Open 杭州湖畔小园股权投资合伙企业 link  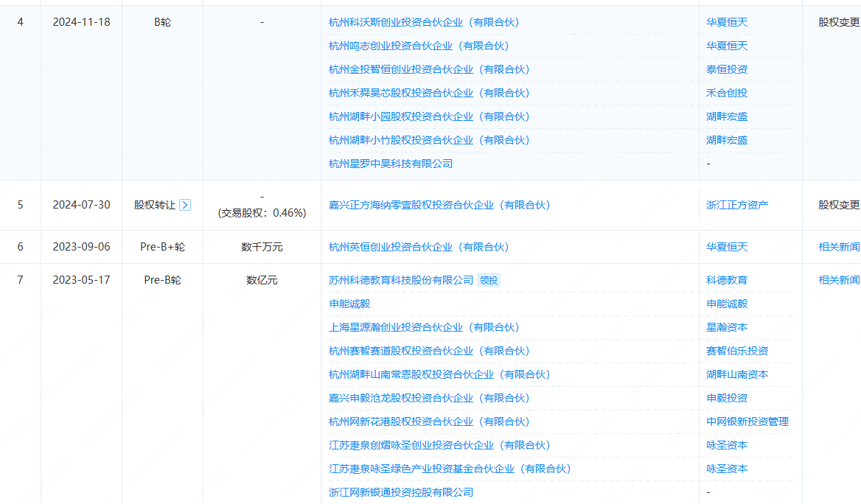coord(429,117)
